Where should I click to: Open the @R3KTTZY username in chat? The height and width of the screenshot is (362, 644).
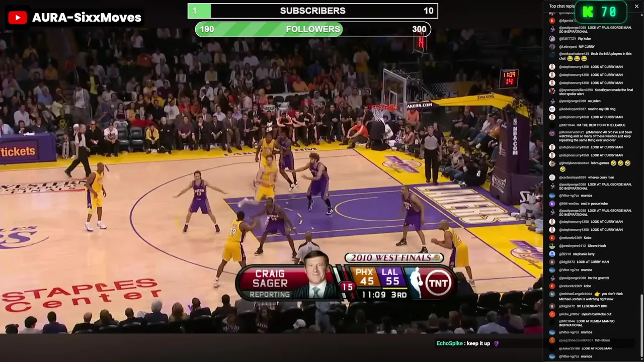568,39
